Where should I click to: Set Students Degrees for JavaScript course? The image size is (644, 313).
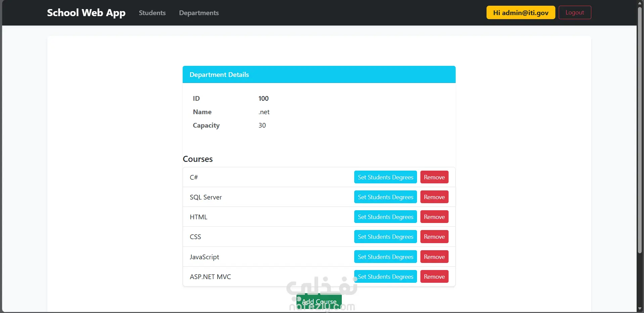[385, 257]
